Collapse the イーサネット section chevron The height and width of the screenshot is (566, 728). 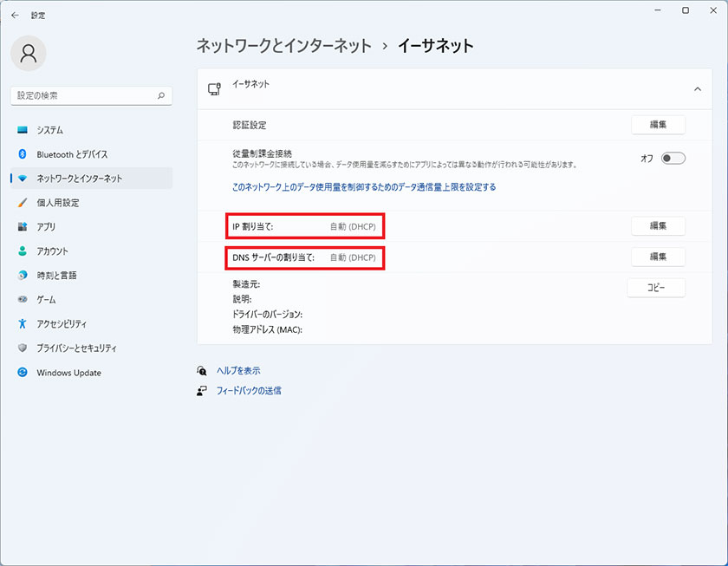click(x=697, y=88)
